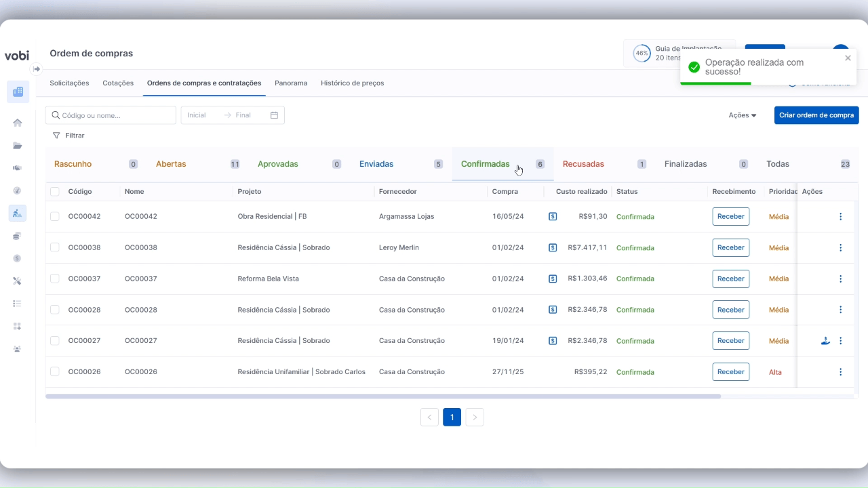This screenshot has height=488, width=868.
Task: Open the folder icon in the sidebar
Action: pos(18,146)
